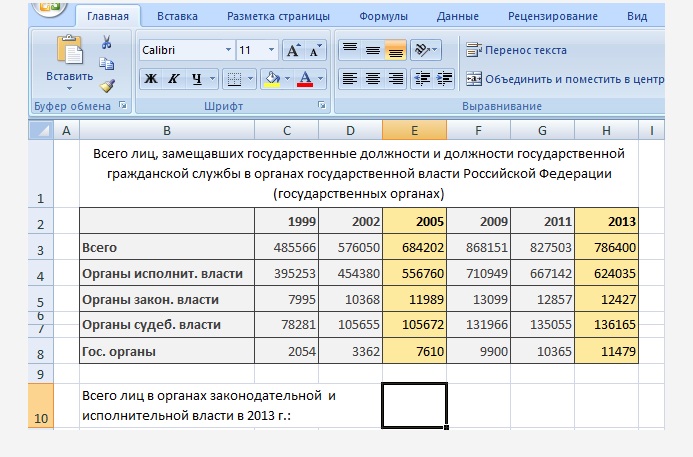
Task: Click Перенос текста wrap text button
Action: (x=516, y=50)
